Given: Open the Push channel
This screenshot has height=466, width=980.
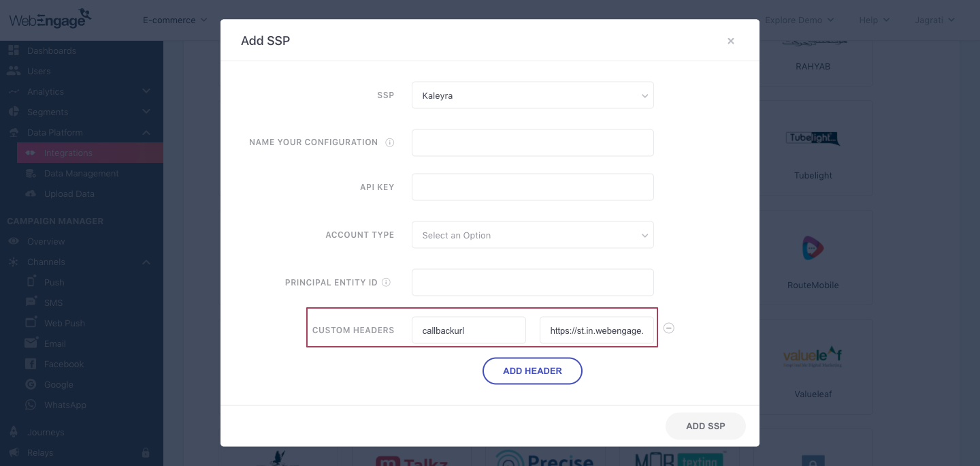Looking at the screenshot, I should tap(54, 282).
